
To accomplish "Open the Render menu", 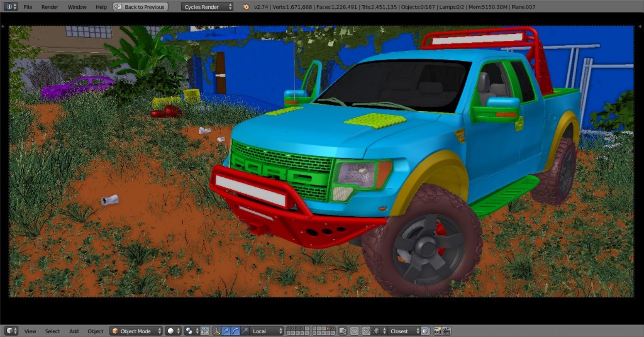I will (x=50, y=7).
